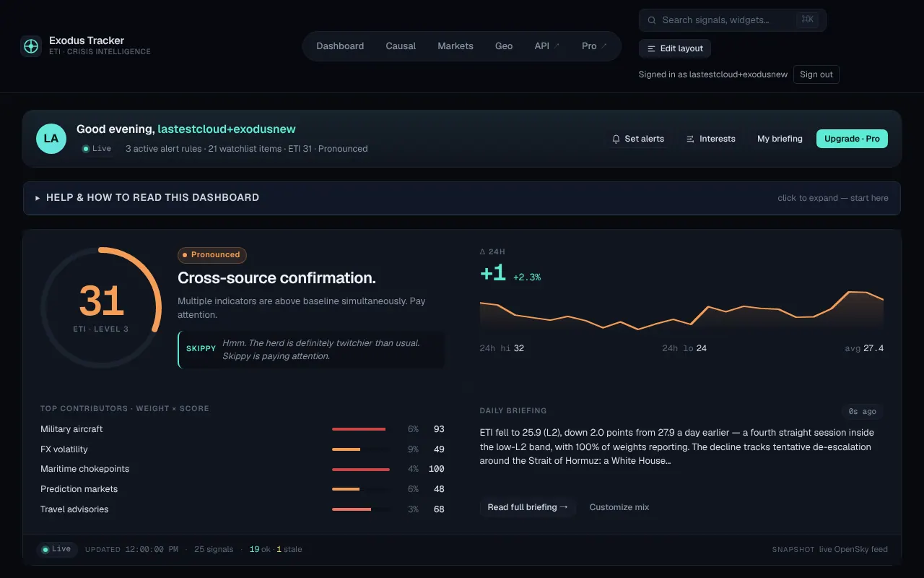Open the Causal nav tab
The image size is (924, 578).
pos(401,46)
